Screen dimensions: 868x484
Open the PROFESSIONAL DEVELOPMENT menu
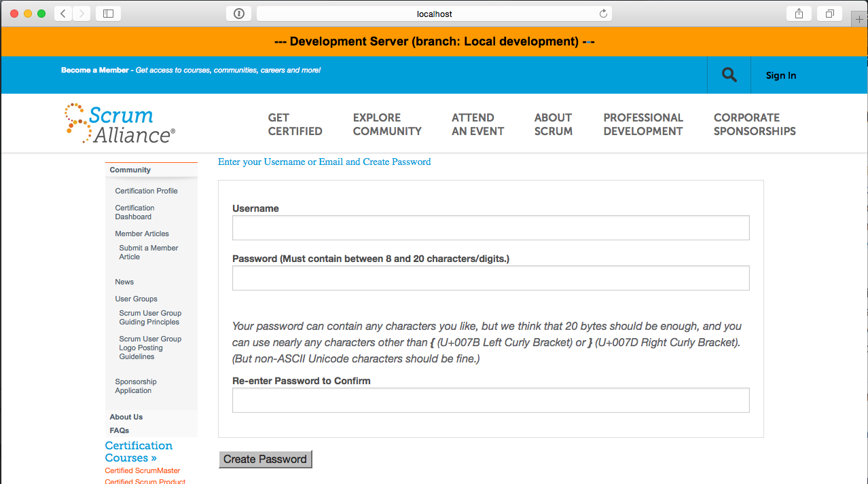click(643, 124)
